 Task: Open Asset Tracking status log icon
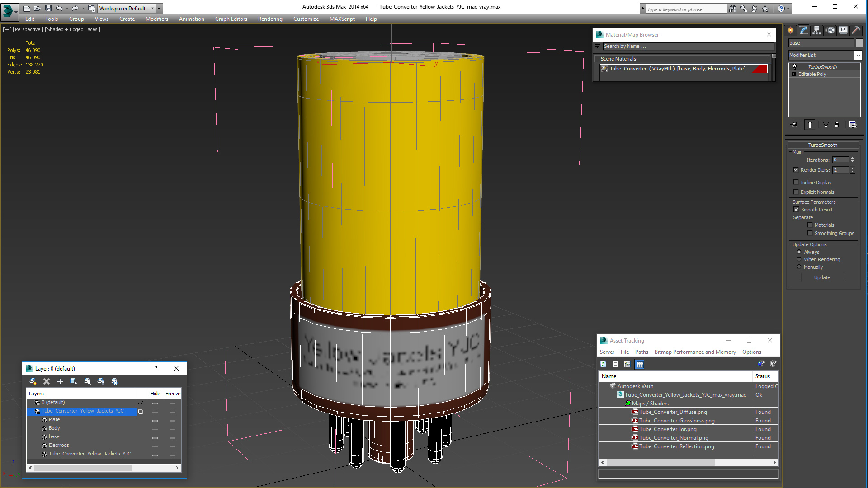615,364
